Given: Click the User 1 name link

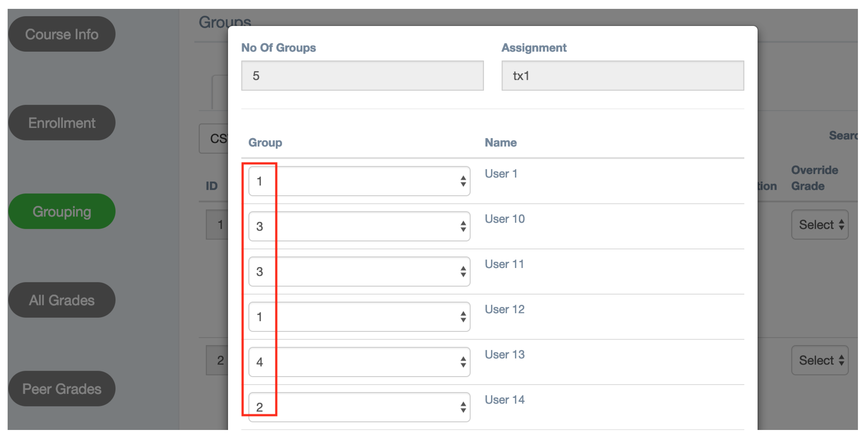Looking at the screenshot, I should pos(501,174).
